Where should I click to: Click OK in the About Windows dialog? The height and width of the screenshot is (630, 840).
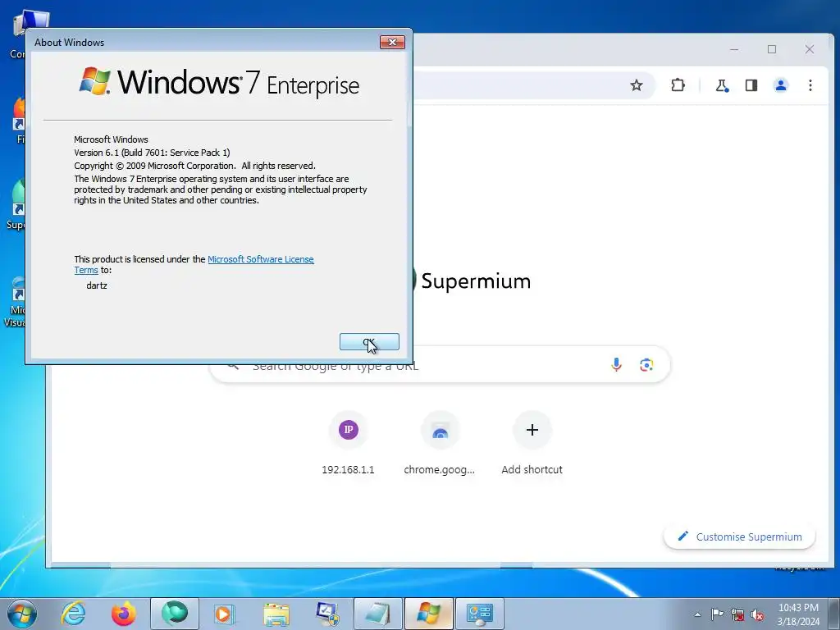pyautogui.click(x=369, y=342)
